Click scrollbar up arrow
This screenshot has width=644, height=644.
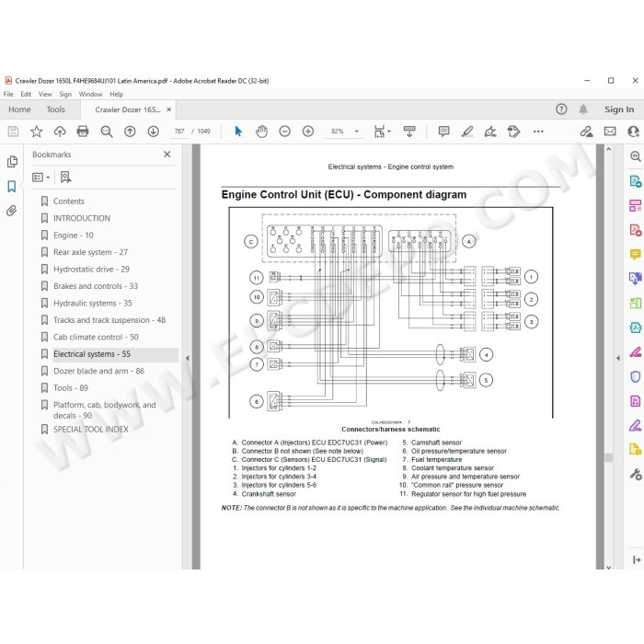point(609,149)
